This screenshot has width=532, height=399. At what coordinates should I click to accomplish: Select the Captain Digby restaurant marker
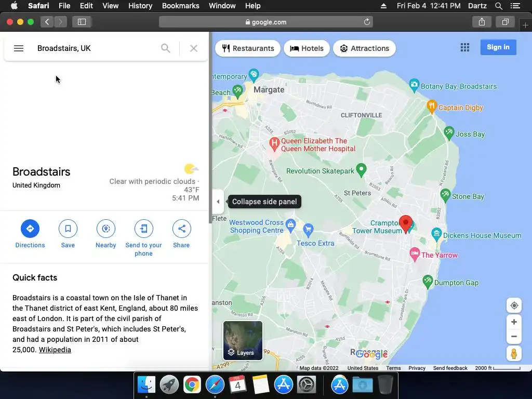432,107
